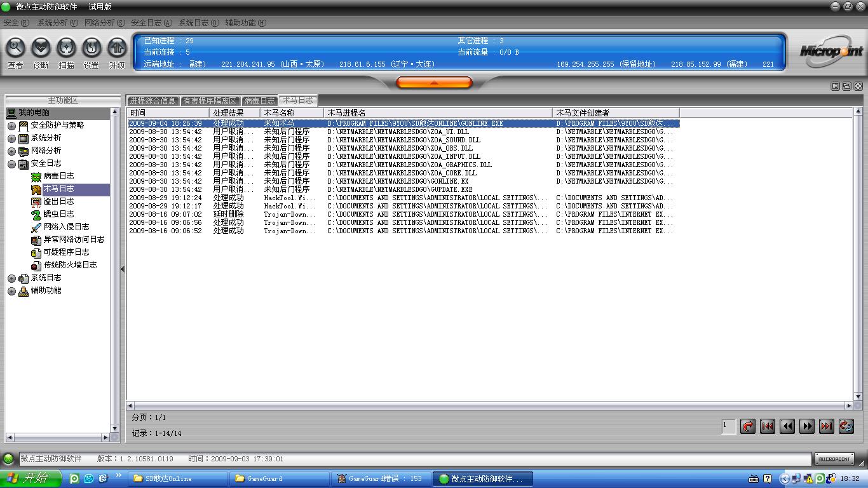This screenshot has width=868, height=488.
Task: Click the red go-to-page arrow button
Action: [748, 426]
